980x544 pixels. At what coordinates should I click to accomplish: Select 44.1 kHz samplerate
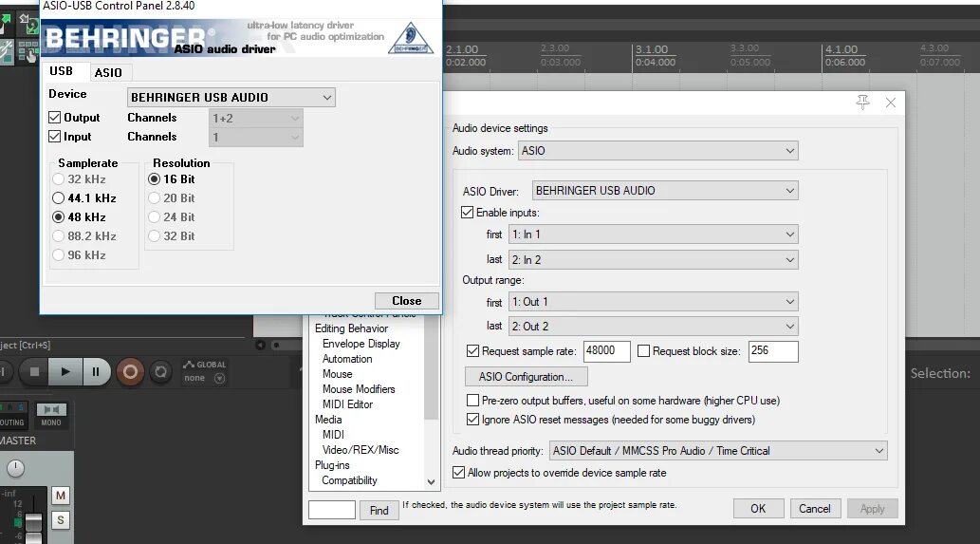58,198
